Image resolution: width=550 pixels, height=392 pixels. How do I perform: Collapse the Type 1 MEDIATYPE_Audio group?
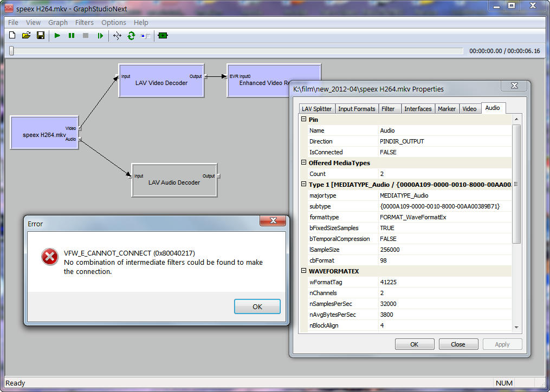tap(304, 184)
